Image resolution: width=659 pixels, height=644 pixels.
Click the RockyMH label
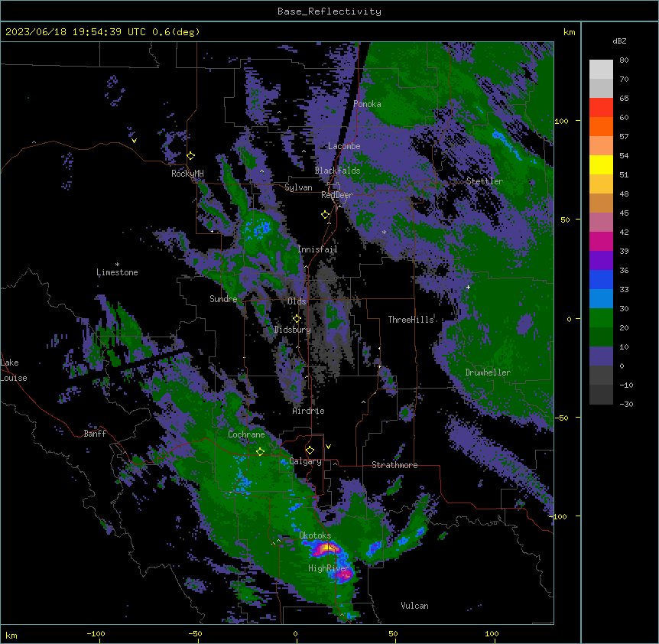pos(187,174)
